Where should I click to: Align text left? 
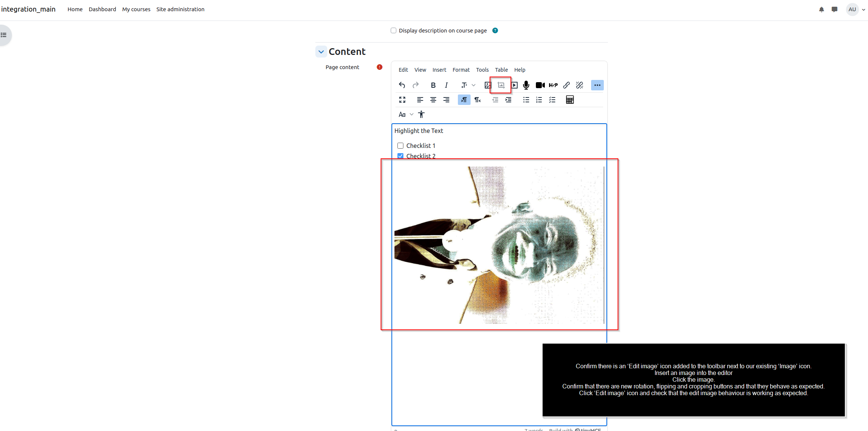click(x=420, y=100)
